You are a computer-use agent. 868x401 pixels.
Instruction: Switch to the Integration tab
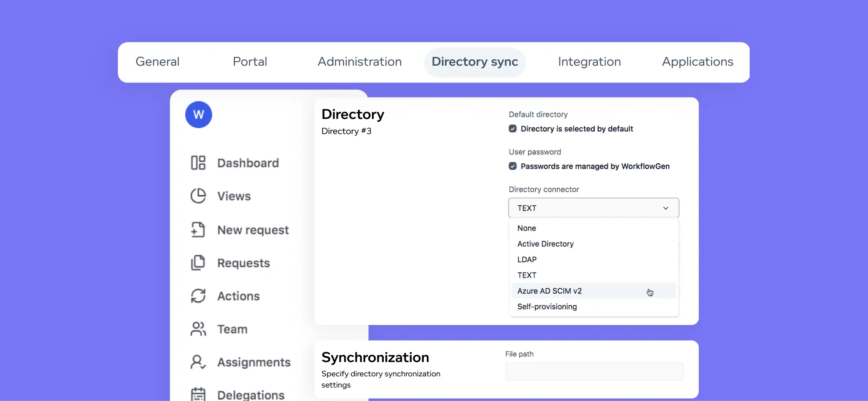(589, 62)
